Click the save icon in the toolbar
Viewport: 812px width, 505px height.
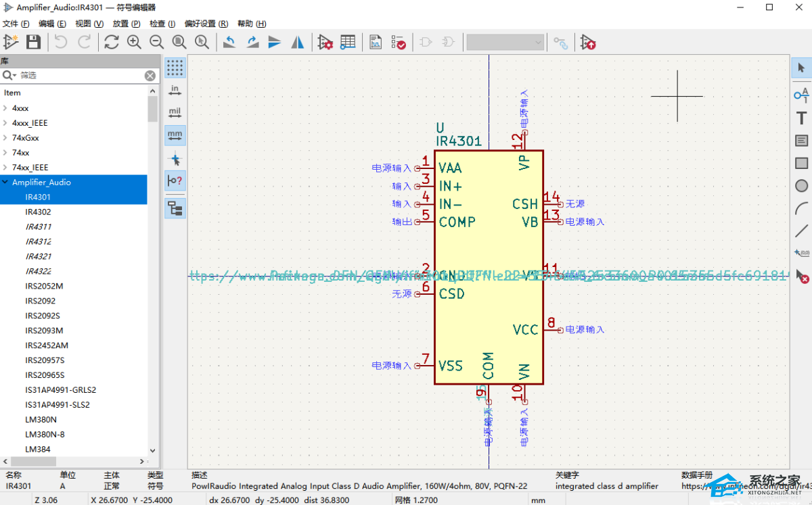(x=33, y=43)
